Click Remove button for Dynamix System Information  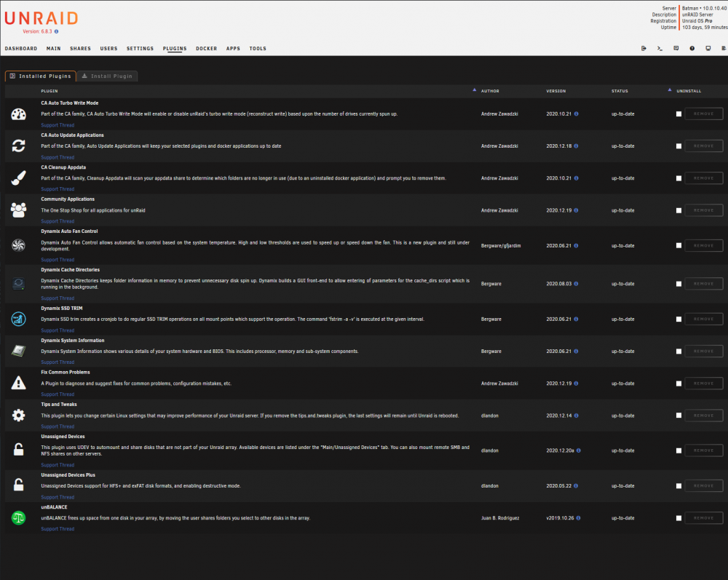tap(704, 351)
